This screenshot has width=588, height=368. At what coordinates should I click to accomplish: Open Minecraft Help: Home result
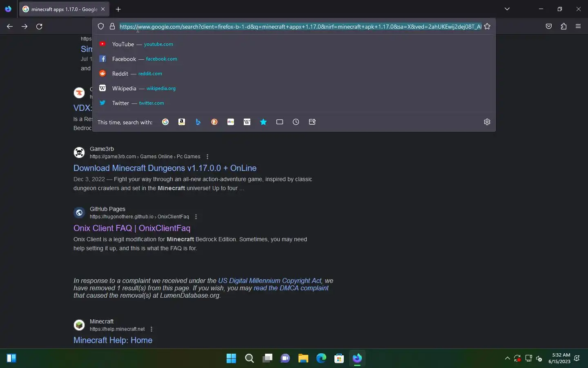113,340
